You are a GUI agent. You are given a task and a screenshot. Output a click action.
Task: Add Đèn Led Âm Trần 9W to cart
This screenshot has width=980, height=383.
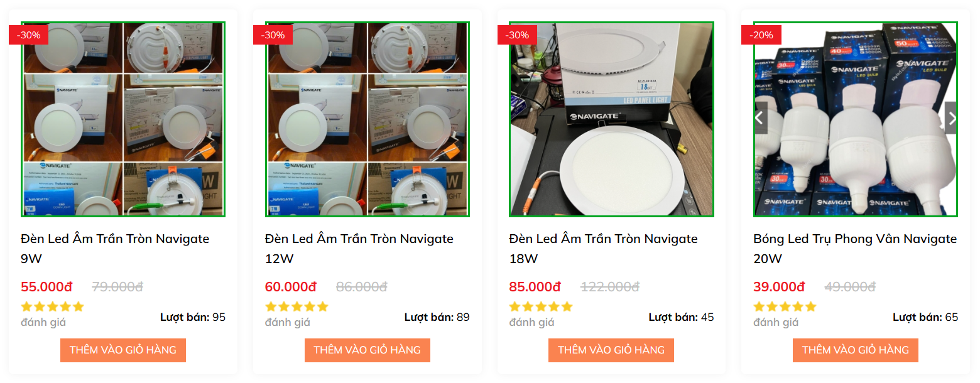point(123,350)
